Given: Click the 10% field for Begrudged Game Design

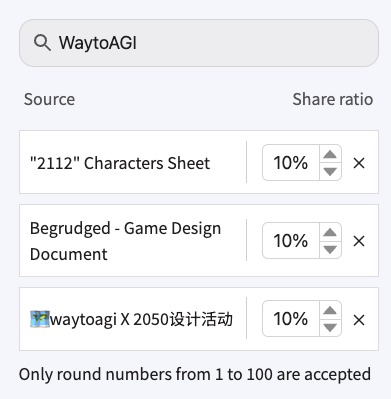Looking at the screenshot, I should [291, 241].
